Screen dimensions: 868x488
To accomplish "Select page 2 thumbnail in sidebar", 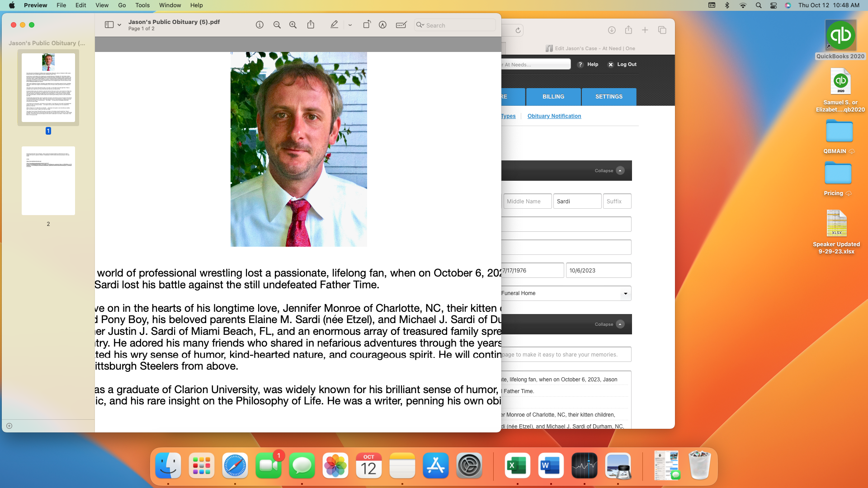I will 48,181.
